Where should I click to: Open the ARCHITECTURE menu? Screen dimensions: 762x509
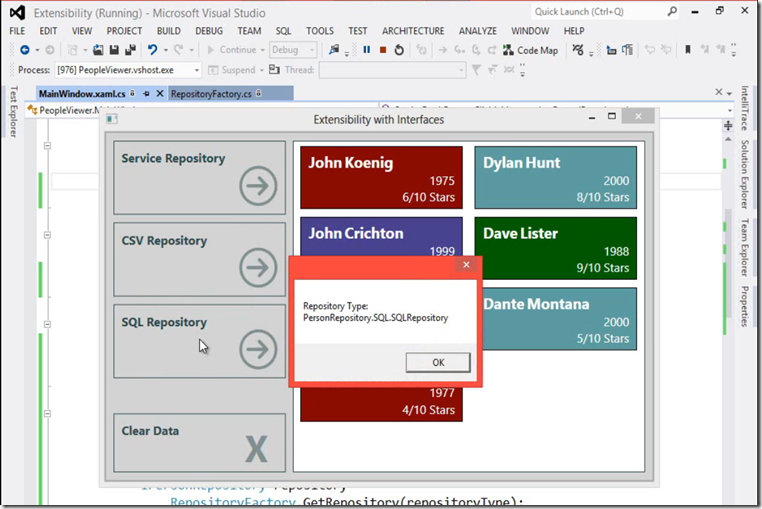coord(413,31)
